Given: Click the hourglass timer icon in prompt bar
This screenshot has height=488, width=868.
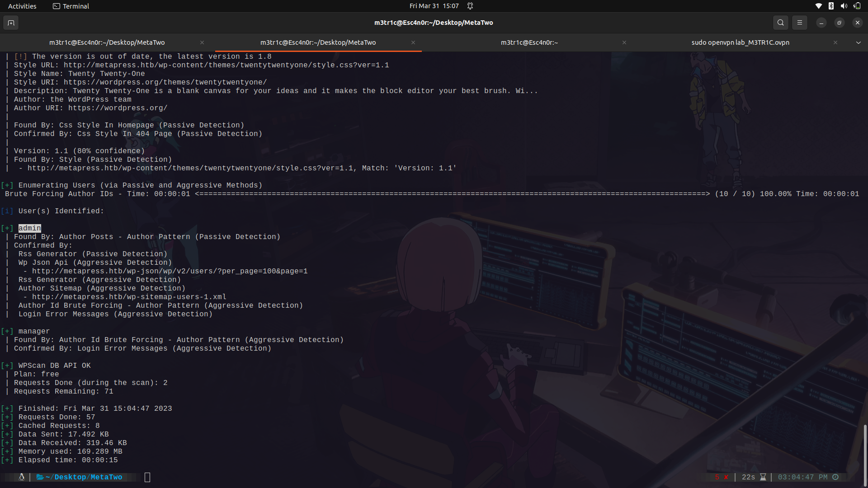Looking at the screenshot, I should 763,477.
